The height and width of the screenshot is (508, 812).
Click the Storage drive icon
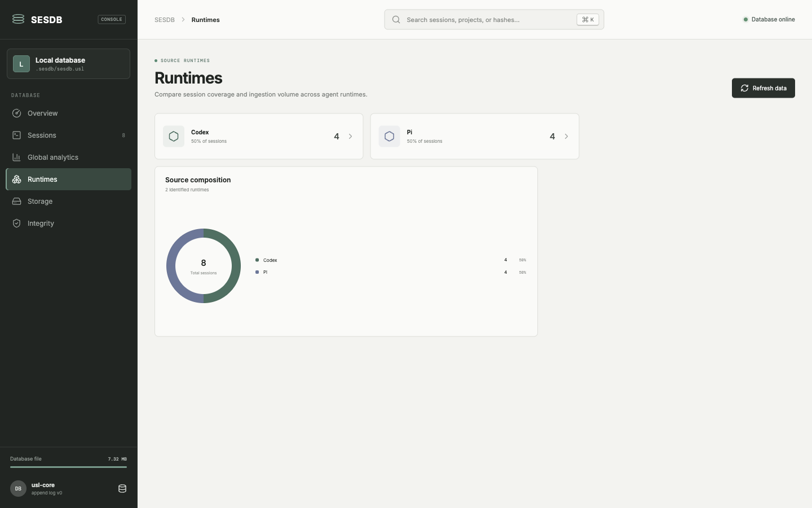tap(17, 201)
